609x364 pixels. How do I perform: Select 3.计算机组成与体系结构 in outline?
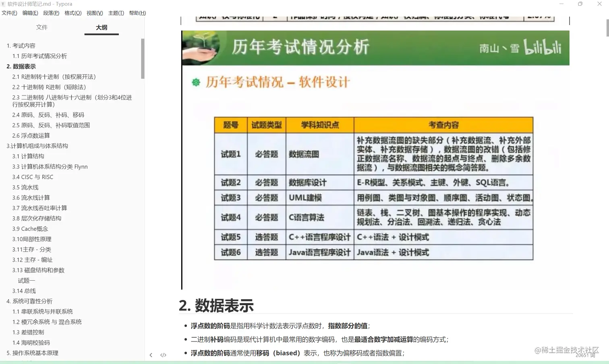[x=37, y=146]
